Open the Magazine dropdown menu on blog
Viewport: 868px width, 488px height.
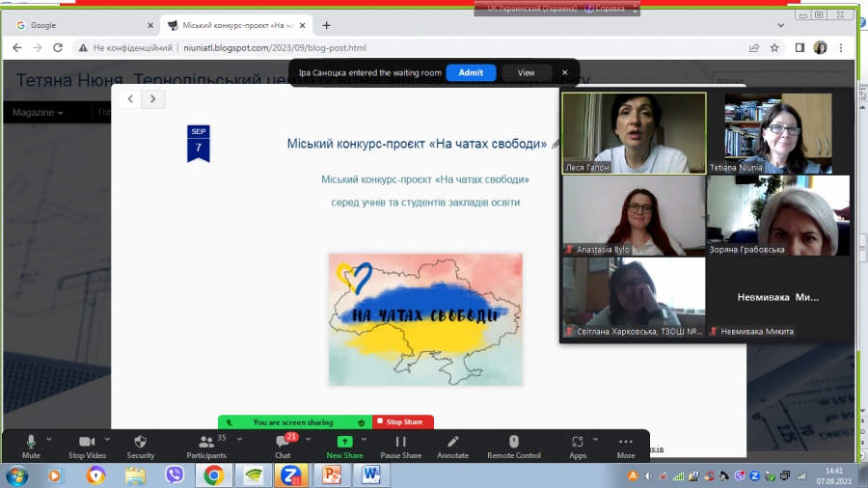(x=38, y=113)
